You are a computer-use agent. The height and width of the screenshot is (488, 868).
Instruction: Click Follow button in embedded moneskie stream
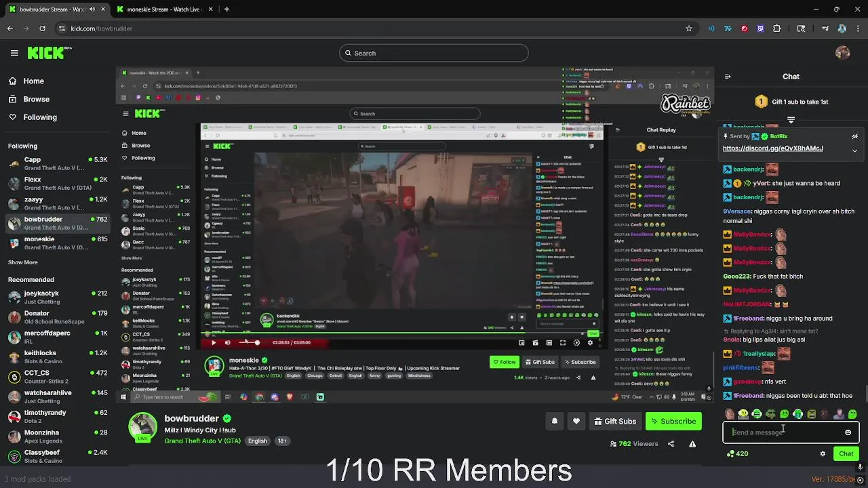tap(504, 362)
